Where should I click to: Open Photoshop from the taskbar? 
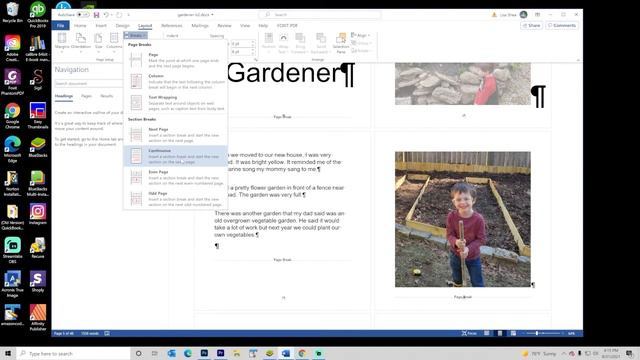204,353
